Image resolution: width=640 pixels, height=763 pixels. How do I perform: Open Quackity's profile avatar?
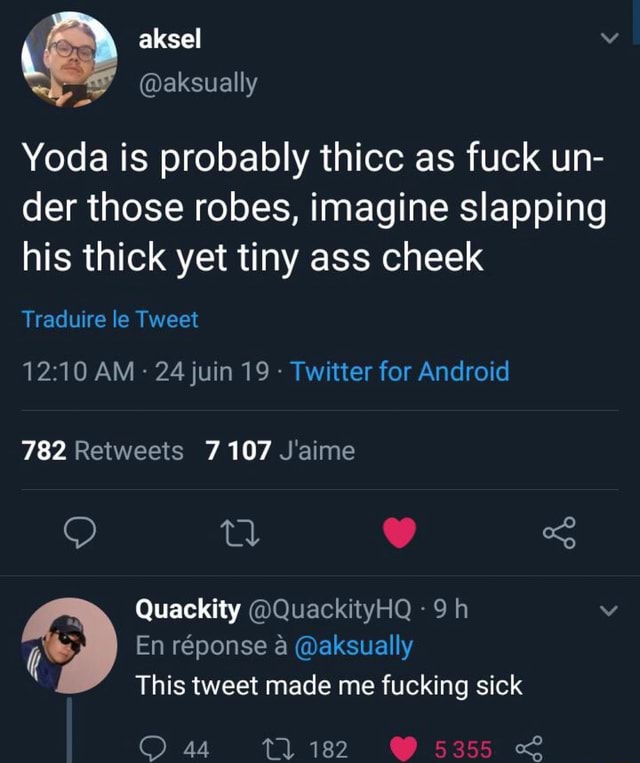(x=69, y=646)
